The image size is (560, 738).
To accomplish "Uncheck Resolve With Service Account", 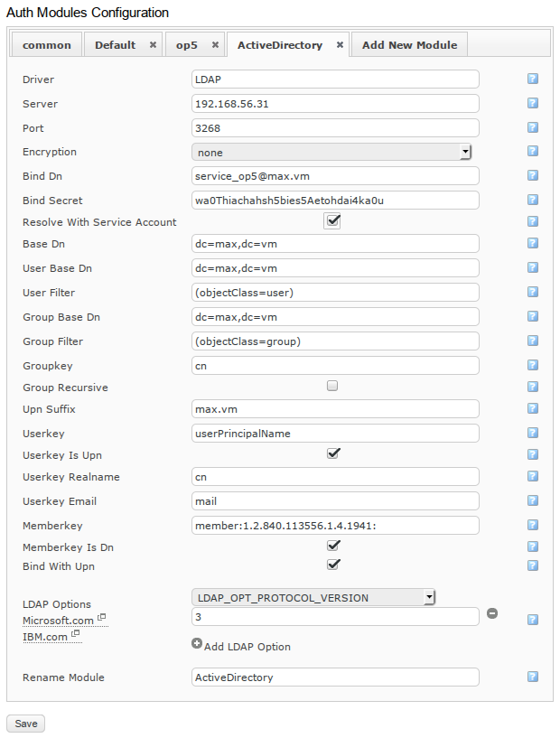I will coord(332,221).
